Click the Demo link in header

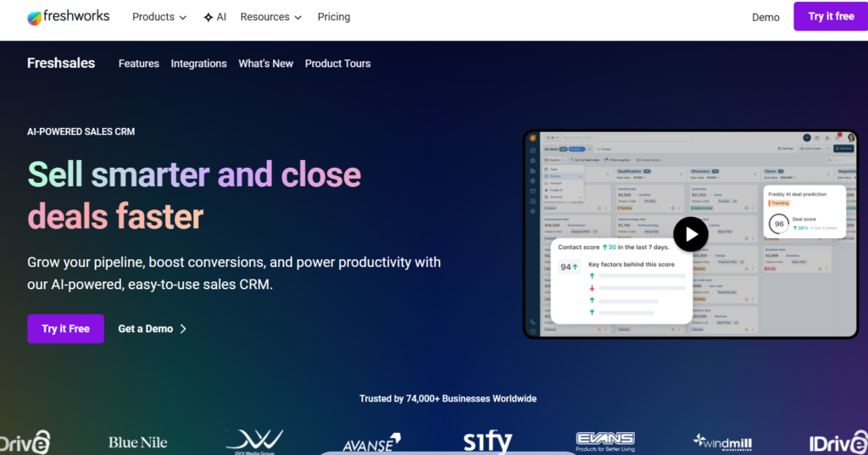(x=765, y=18)
